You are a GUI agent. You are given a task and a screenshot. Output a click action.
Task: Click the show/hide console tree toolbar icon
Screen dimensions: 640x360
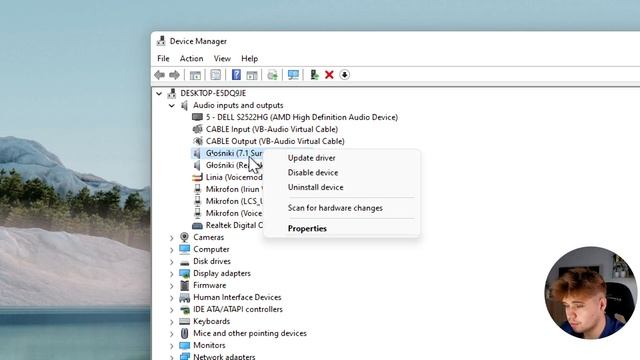195,75
